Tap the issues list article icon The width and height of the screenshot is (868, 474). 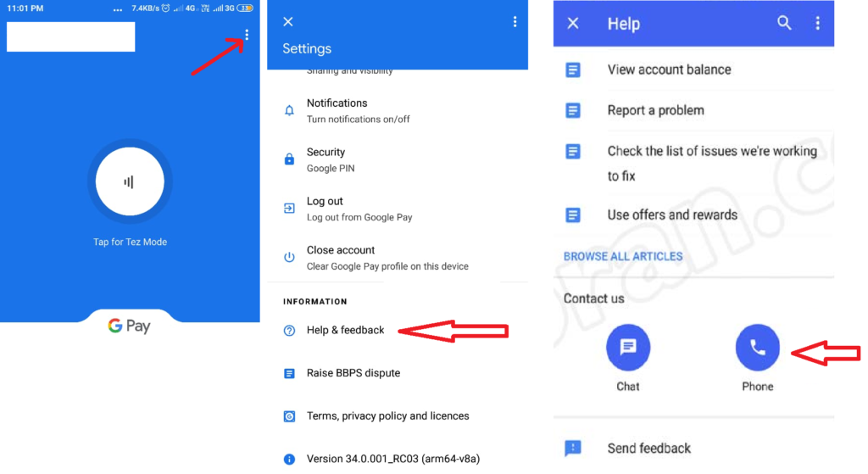(573, 151)
